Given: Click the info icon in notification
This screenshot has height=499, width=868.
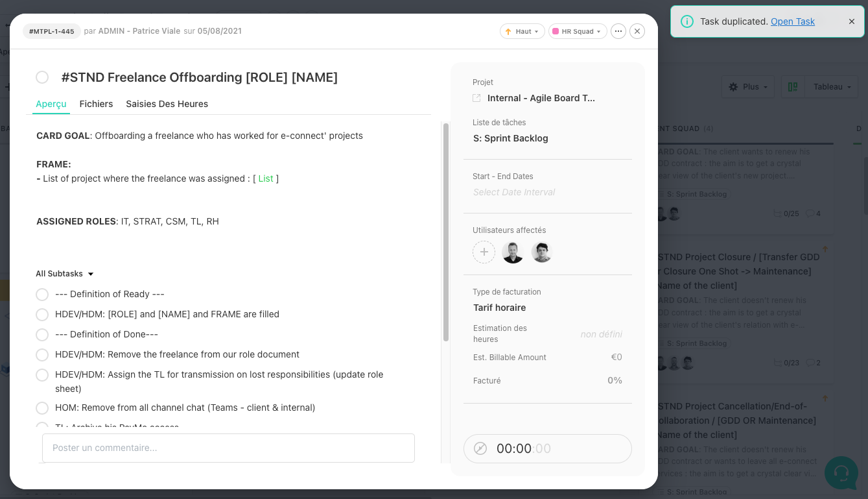Looking at the screenshot, I should [x=687, y=21].
